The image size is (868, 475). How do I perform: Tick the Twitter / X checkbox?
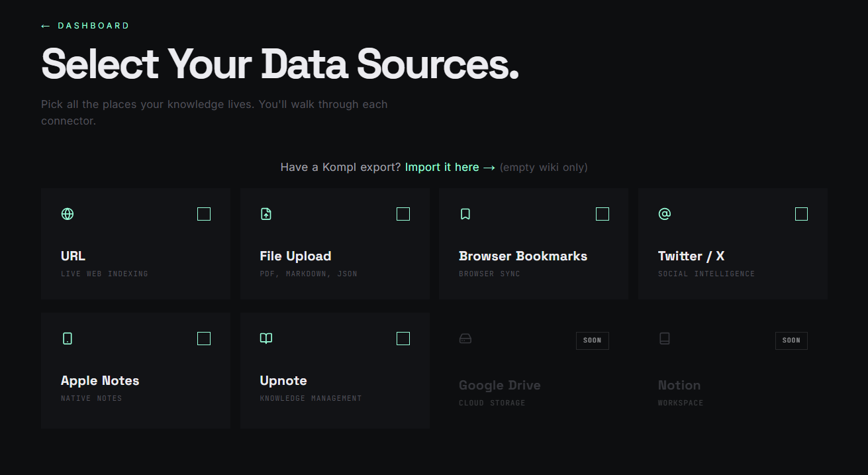[801, 214]
